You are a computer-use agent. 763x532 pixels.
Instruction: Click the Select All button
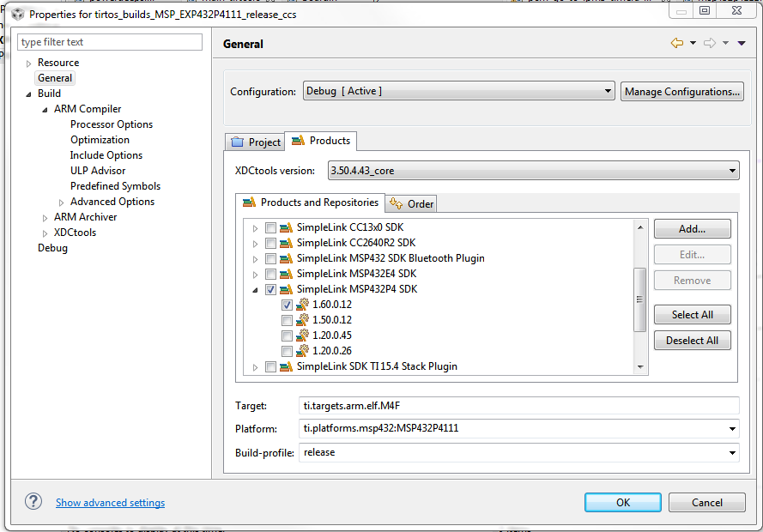point(692,315)
